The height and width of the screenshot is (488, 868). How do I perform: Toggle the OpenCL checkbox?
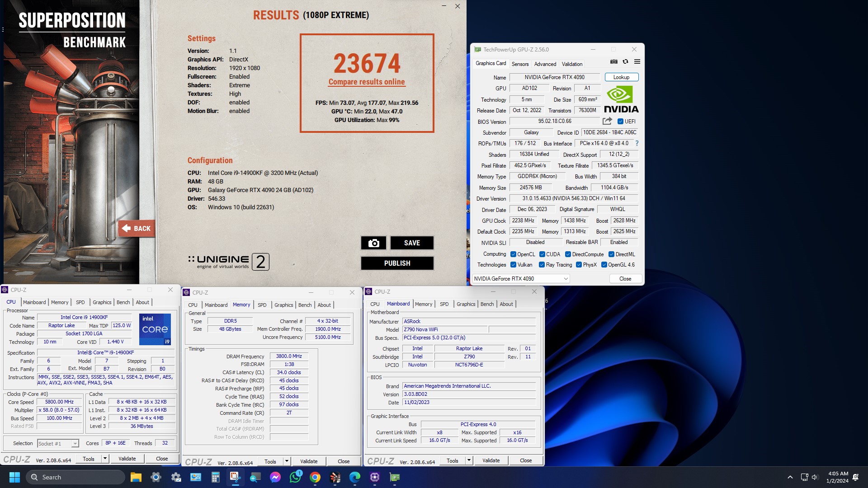[x=513, y=254]
